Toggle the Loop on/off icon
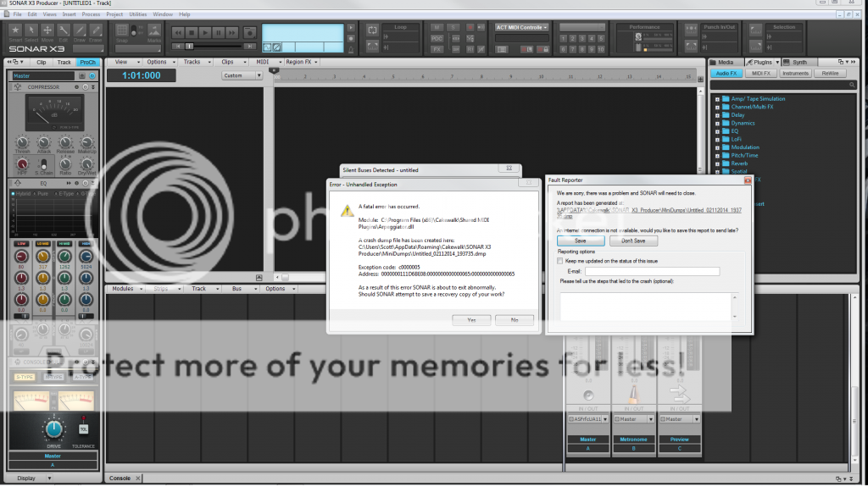868x487 pixels. pos(372,30)
